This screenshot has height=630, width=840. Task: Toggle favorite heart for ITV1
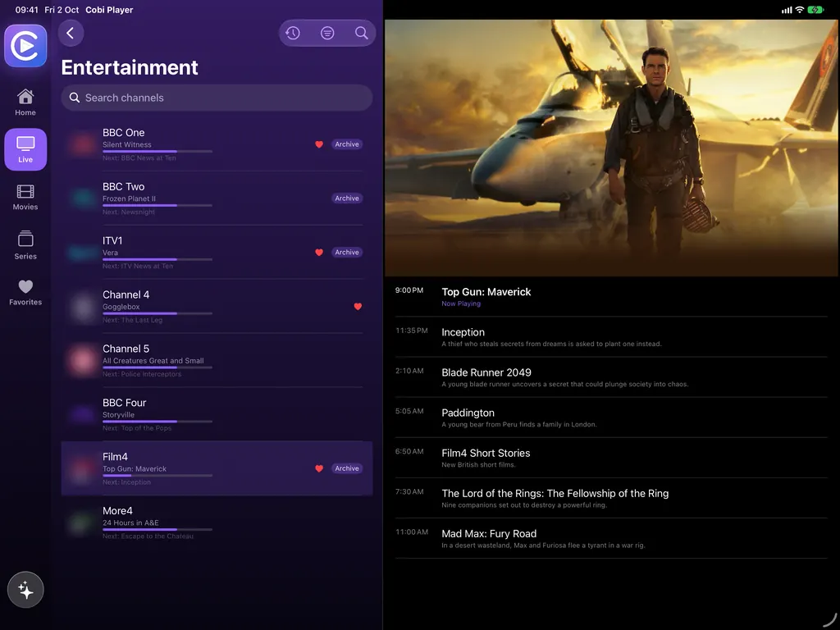[319, 253]
